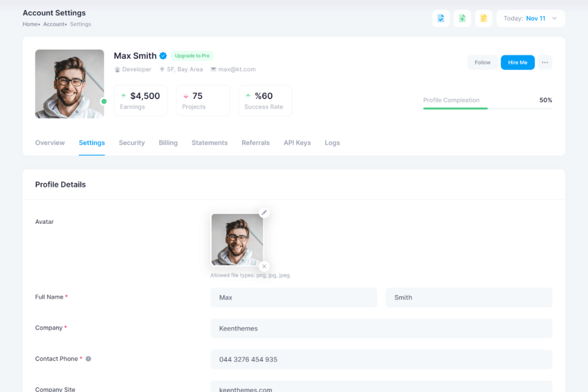588x392 pixels.
Task: Click the Upgrade to Pro badge
Action: 192,56
